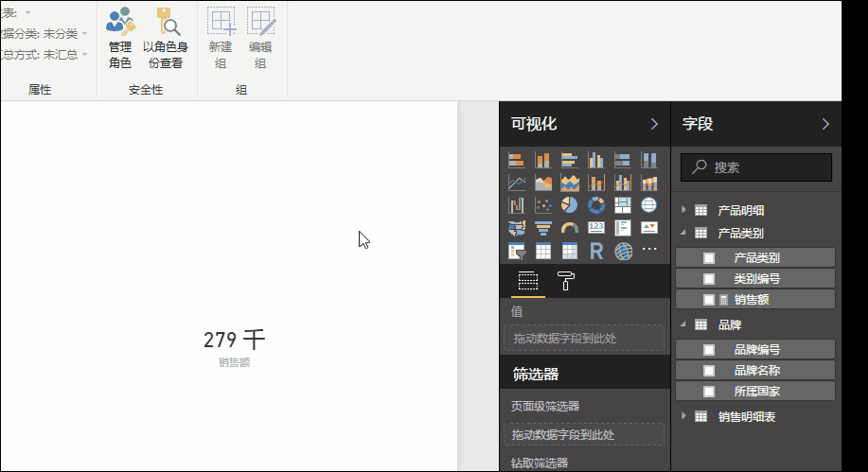Click 以角色身份查看 button
Viewport: 868px width, 472px height.
click(x=166, y=38)
